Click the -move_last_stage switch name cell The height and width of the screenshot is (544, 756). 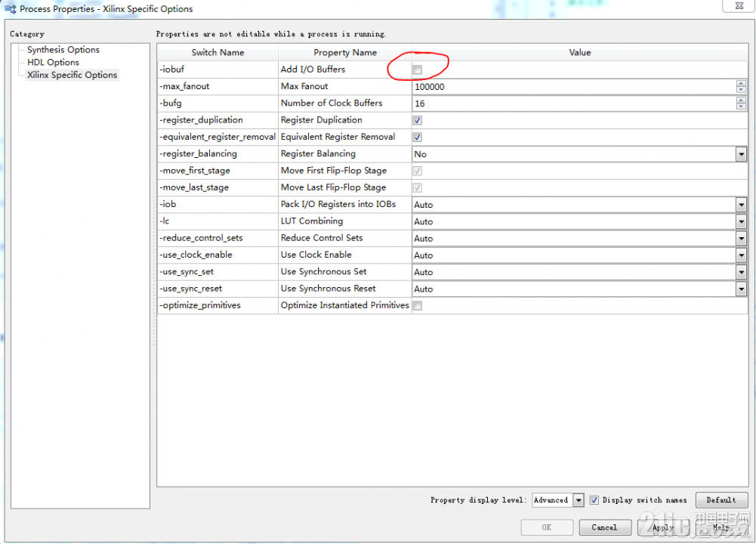click(x=218, y=187)
